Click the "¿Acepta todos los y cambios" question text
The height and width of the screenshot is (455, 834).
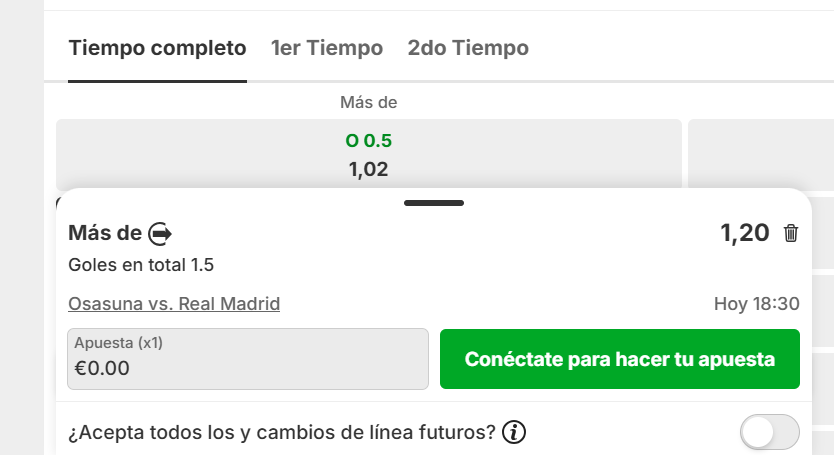[x=282, y=433]
